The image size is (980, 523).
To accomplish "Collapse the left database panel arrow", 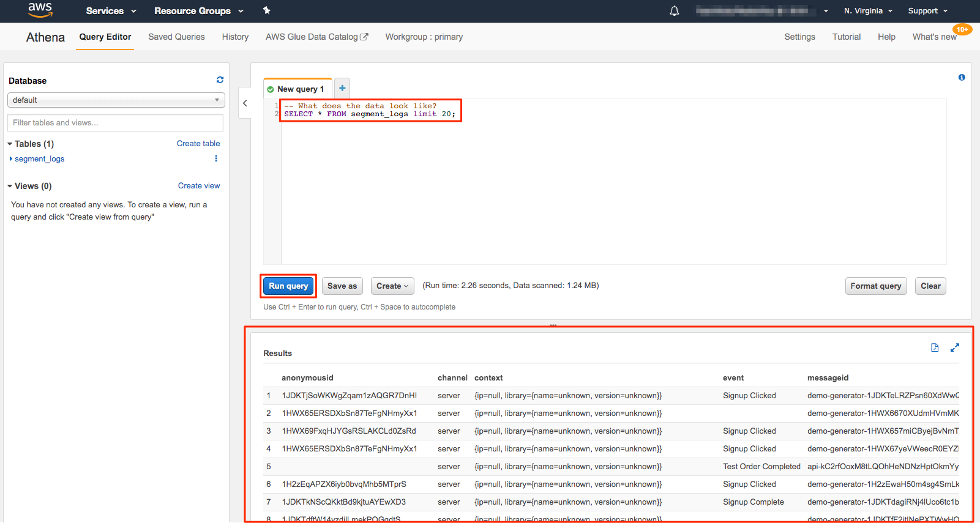I will (x=245, y=103).
